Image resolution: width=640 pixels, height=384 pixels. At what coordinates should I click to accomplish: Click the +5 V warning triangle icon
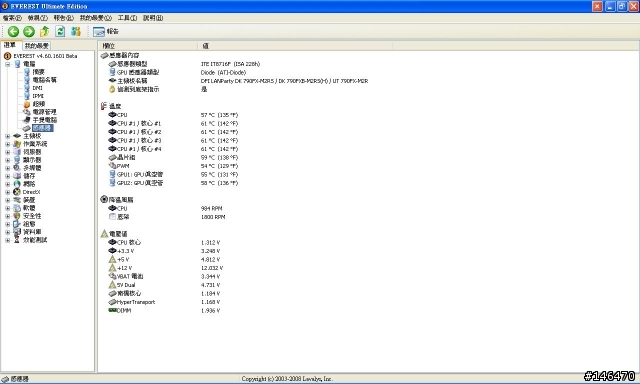tap(112, 260)
